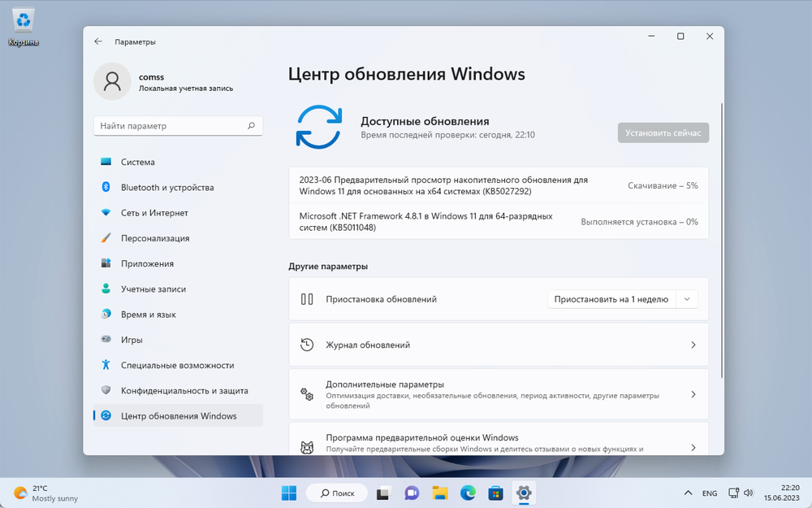Click the gears icon of Дополнительные параметры
The image size is (812, 508).
pos(307,394)
